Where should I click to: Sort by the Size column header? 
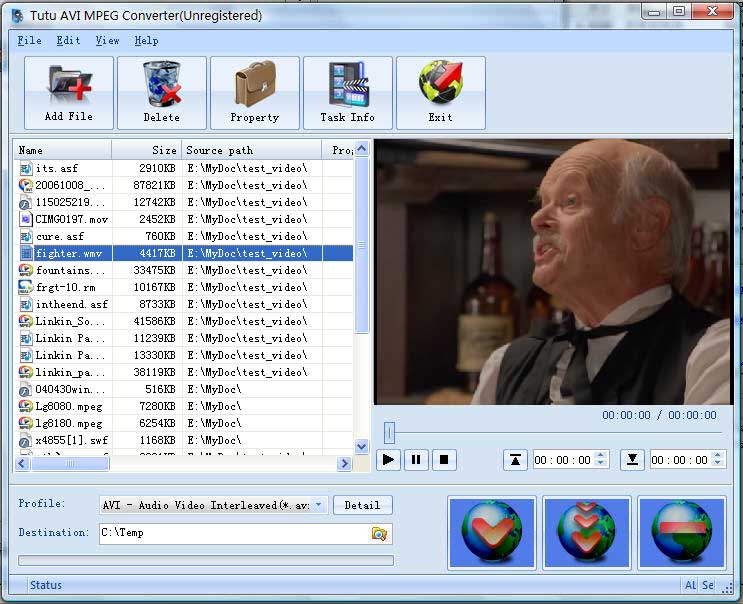147,150
